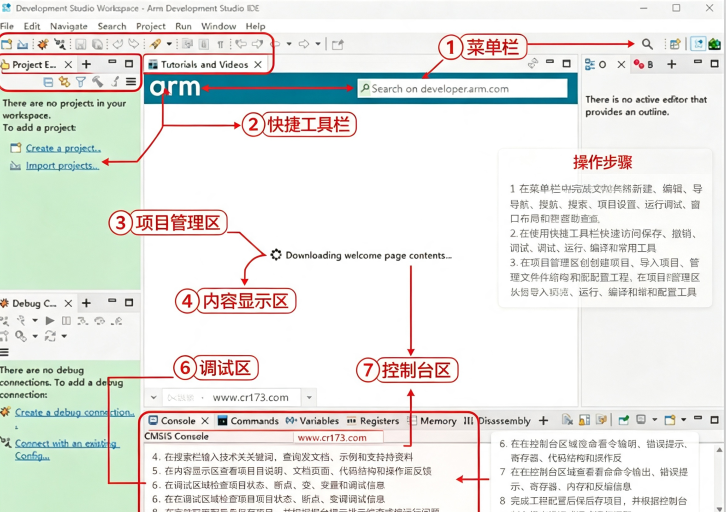
Task: Click the Step Over icon in Debug Control
Action: point(100,320)
